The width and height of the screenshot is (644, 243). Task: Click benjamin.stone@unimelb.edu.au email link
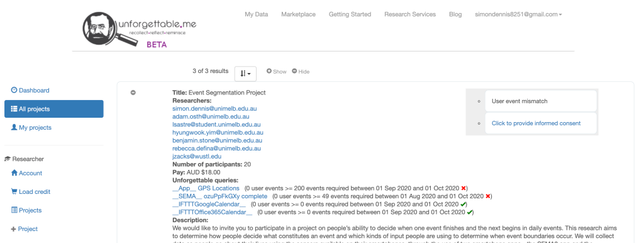[217, 140]
